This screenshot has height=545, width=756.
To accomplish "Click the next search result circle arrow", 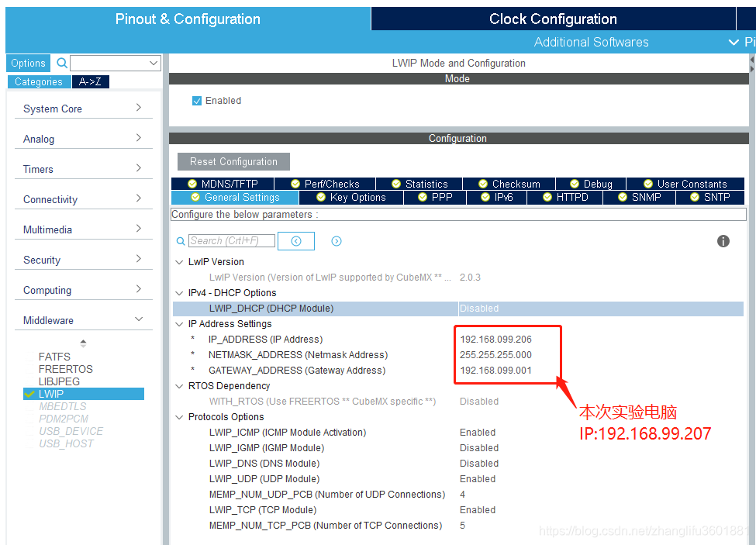I will point(336,240).
